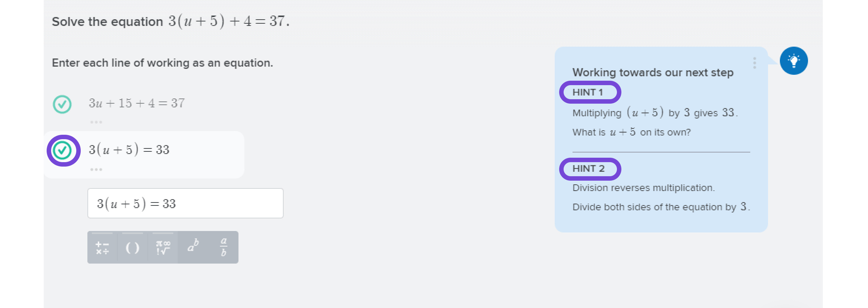Click the text What is u + 5 on its own

[631, 132]
